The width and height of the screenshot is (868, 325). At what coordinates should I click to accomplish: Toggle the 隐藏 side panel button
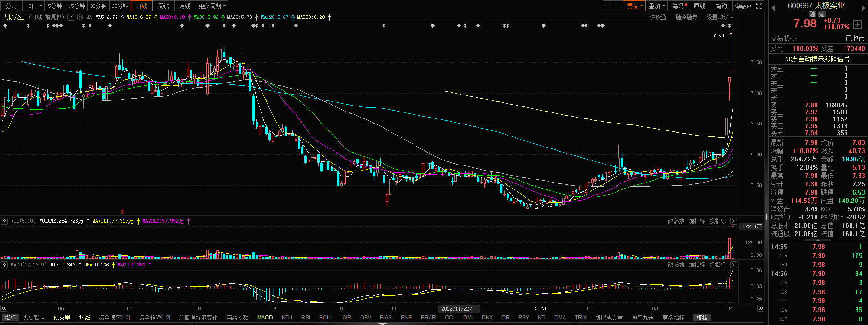743,6
